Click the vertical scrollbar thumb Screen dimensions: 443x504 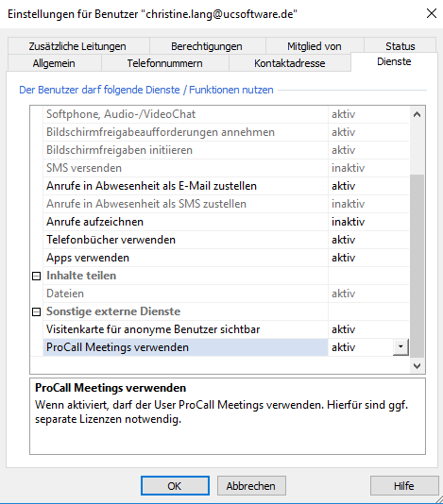(417, 266)
